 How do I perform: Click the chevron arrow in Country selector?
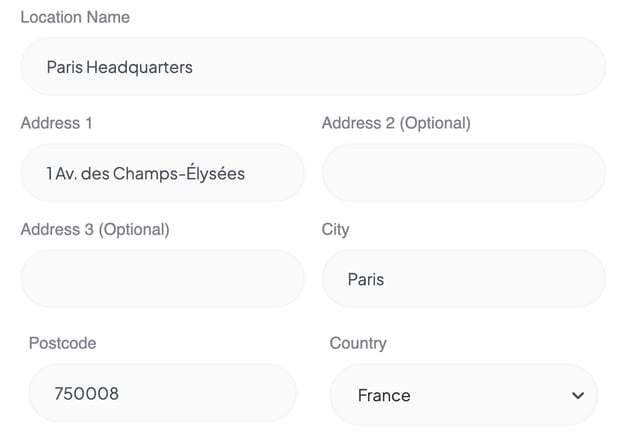point(578,396)
